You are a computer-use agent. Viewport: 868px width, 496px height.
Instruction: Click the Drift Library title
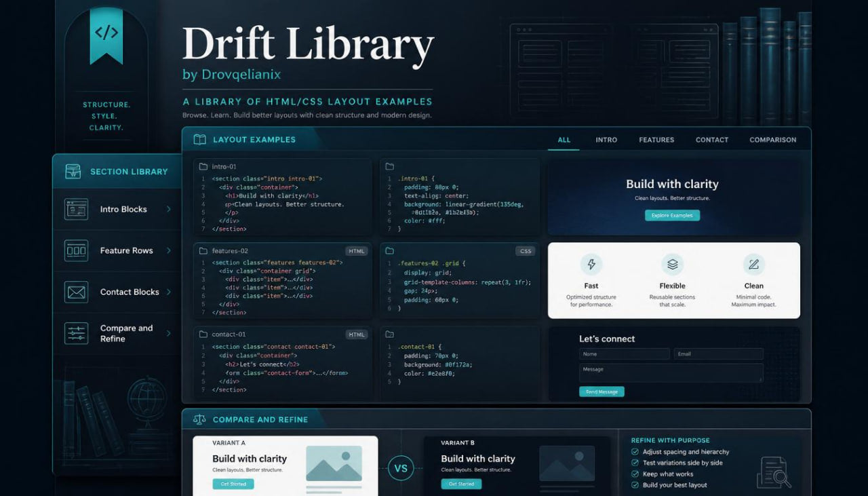pos(309,44)
